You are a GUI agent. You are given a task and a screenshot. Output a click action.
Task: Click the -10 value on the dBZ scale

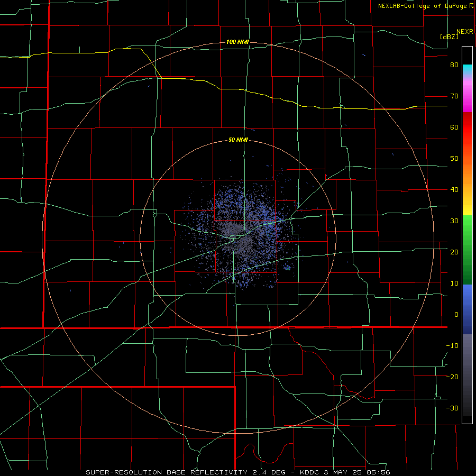click(452, 346)
